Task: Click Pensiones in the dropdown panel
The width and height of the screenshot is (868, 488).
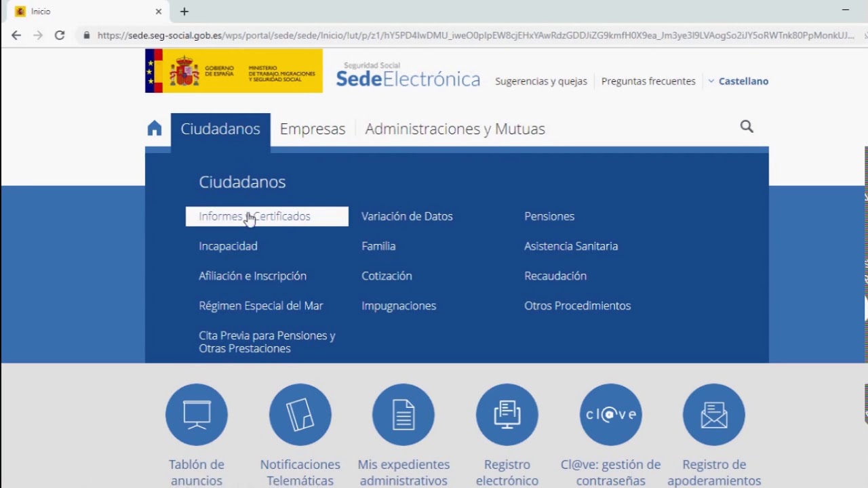Action: point(549,216)
